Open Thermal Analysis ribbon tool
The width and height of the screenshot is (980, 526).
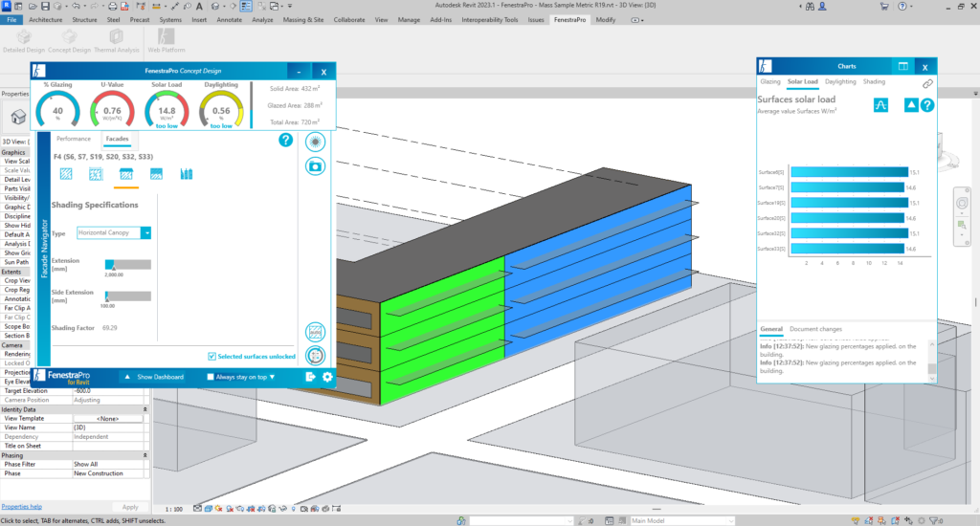coord(116,41)
